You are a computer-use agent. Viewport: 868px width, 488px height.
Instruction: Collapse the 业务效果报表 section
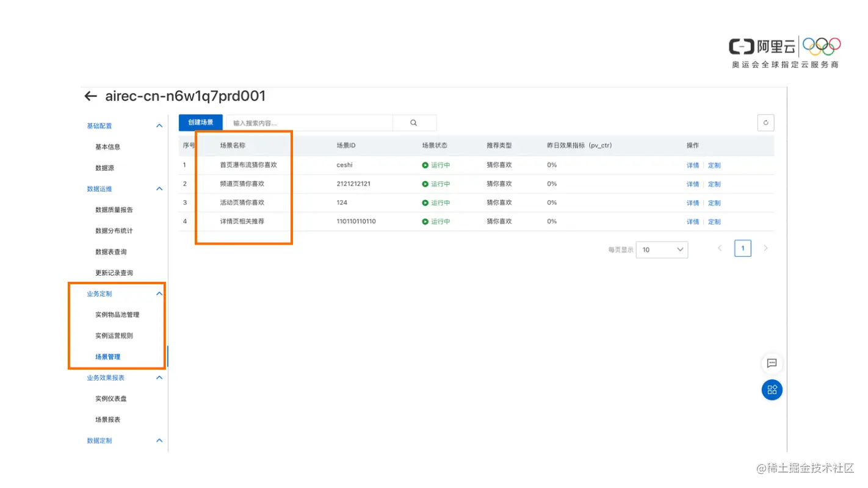click(x=159, y=378)
